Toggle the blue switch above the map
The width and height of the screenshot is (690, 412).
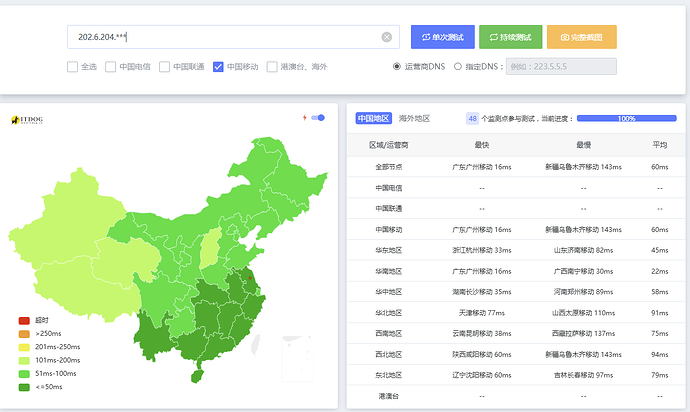[319, 118]
